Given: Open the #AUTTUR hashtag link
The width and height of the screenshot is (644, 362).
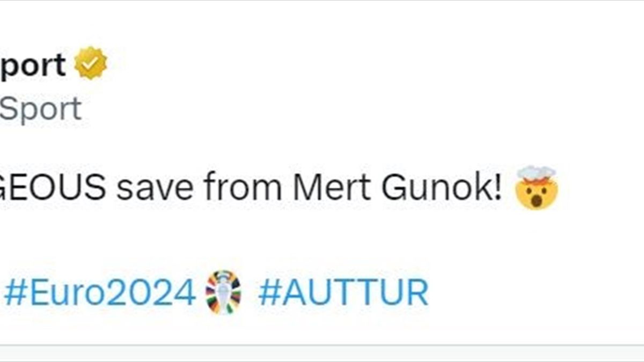Looking at the screenshot, I should (x=343, y=293).
